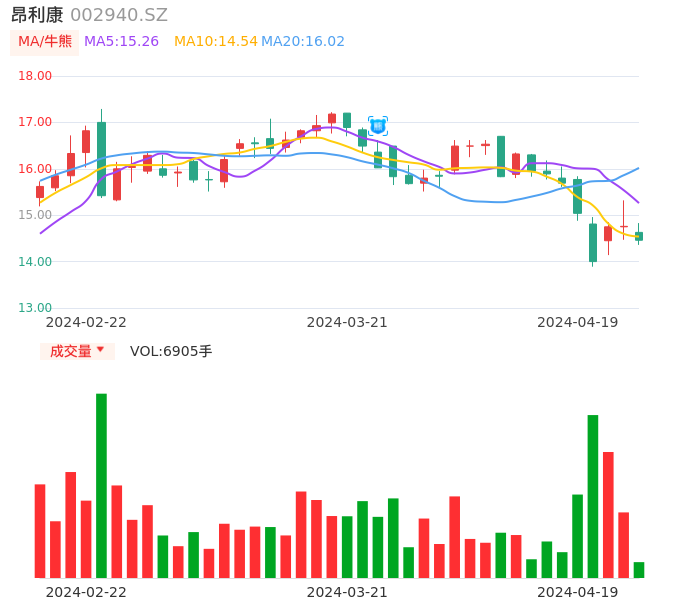Click the stock code 002940.SZ

tap(119, 15)
